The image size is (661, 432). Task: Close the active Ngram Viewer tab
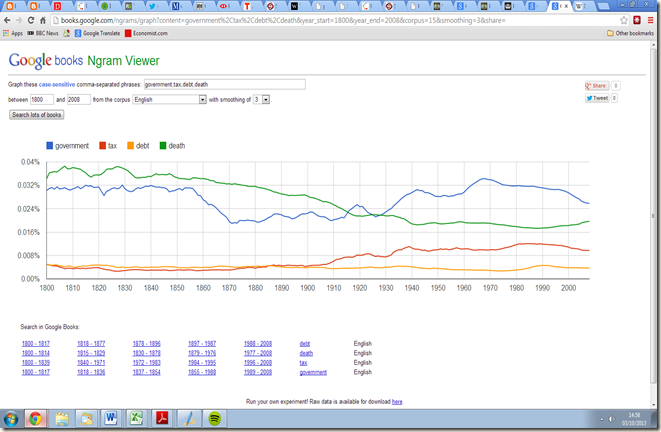tap(567, 6)
